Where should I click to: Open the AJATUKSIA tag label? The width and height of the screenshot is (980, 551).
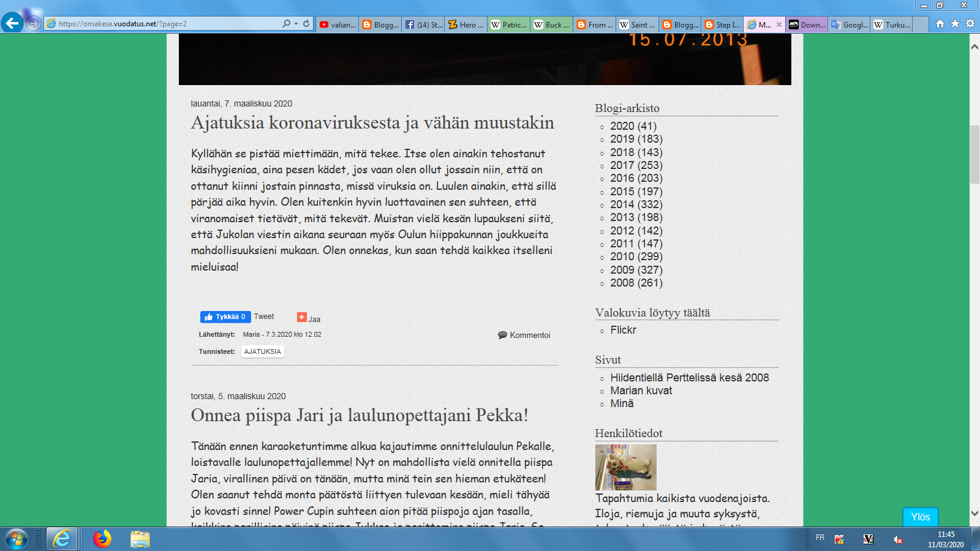[x=263, y=351]
